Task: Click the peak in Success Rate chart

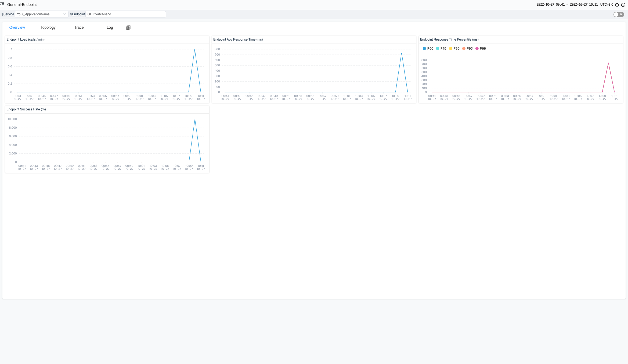Action: coord(195,119)
